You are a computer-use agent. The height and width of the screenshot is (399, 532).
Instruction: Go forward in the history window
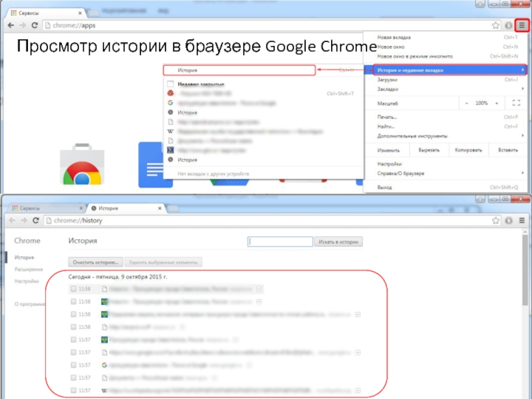[x=23, y=220]
